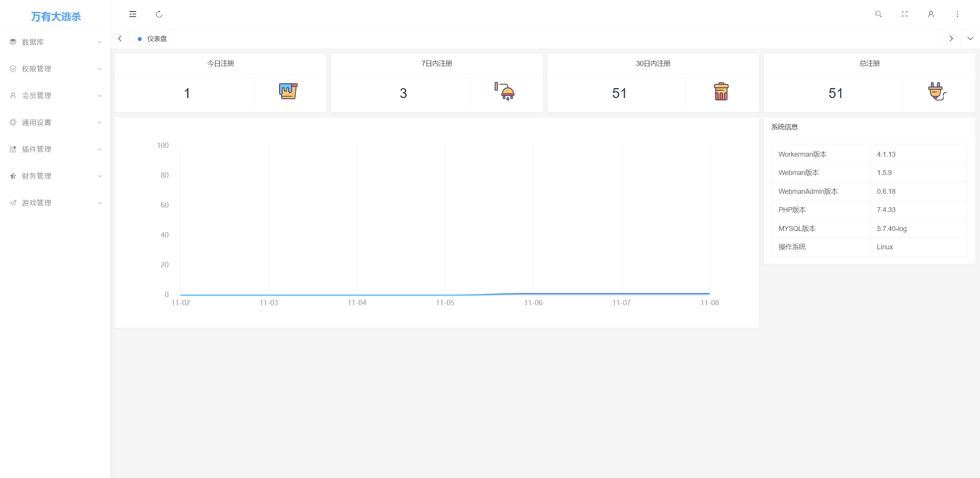The width and height of the screenshot is (980, 478).
Task: Open the user profile icon
Action: tap(931, 14)
